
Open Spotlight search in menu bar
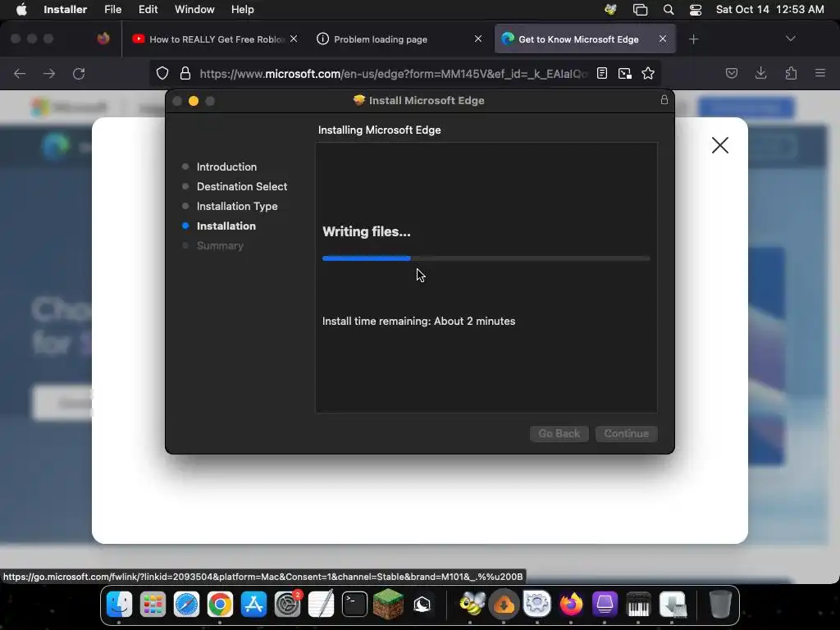coord(668,10)
